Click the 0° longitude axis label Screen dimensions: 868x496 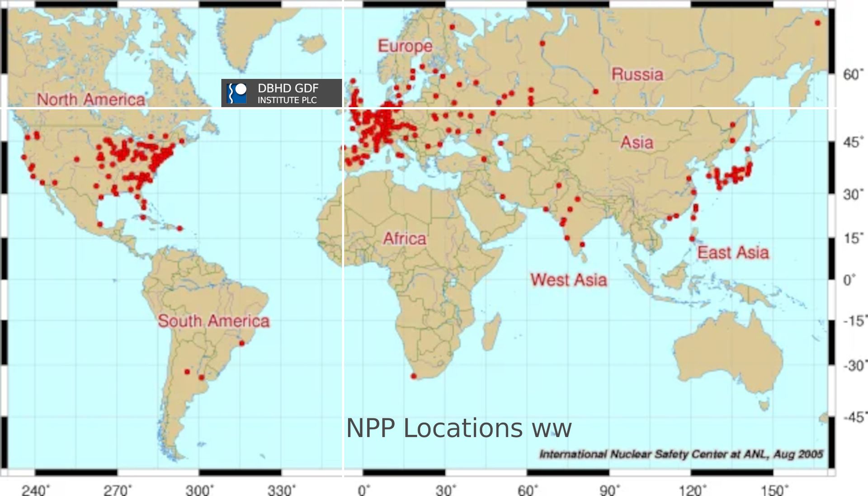point(364,490)
